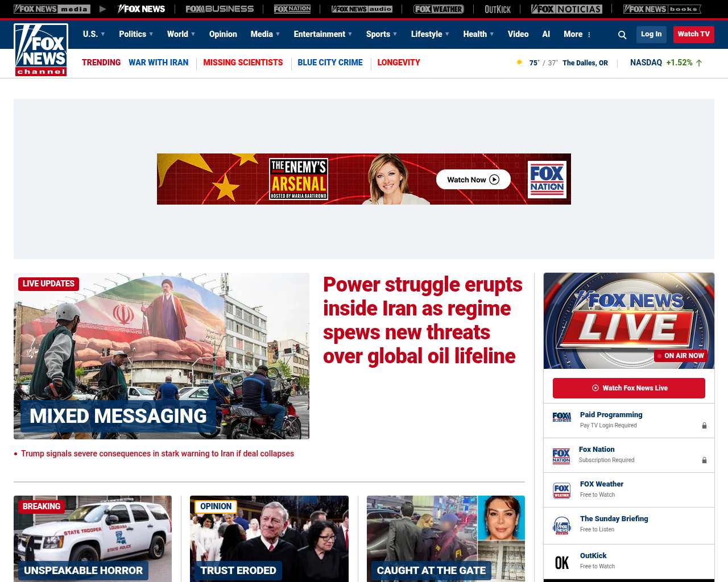
Task: Click the Fox Nation title in live list
Action: point(597,450)
